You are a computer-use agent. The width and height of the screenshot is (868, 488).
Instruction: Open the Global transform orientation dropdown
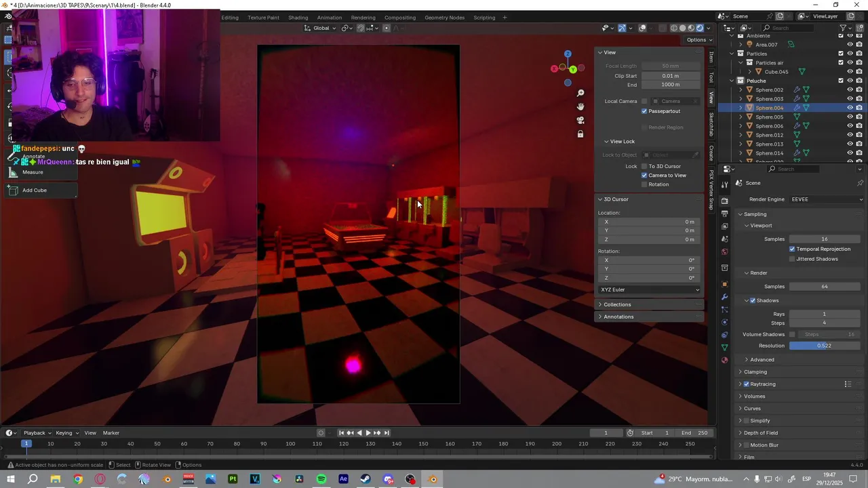(x=319, y=28)
